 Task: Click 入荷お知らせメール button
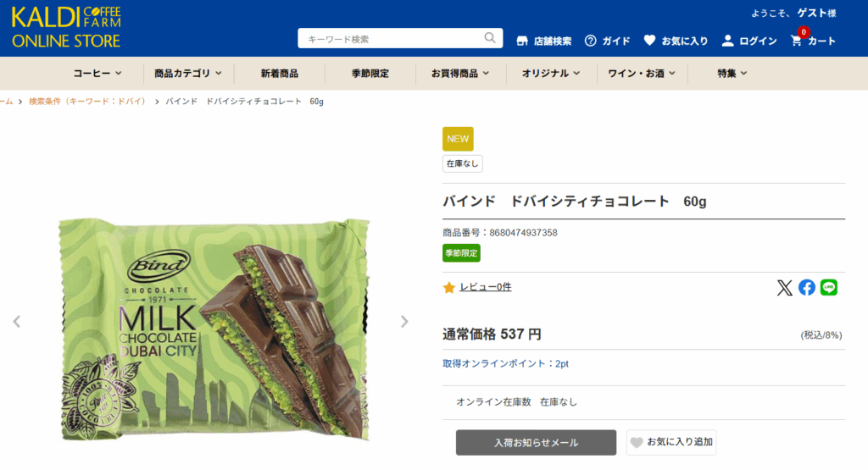pyautogui.click(x=536, y=442)
